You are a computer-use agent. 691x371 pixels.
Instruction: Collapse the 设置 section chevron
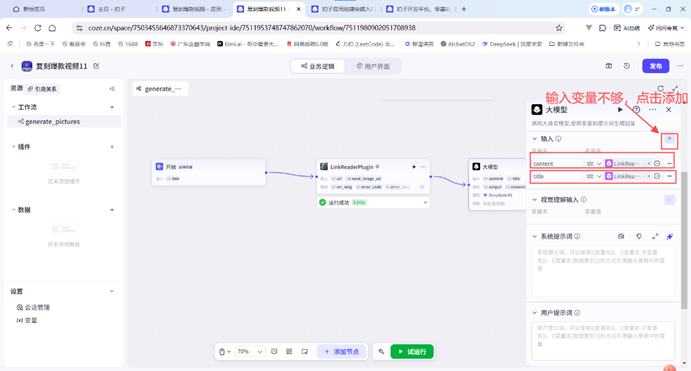click(x=112, y=291)
